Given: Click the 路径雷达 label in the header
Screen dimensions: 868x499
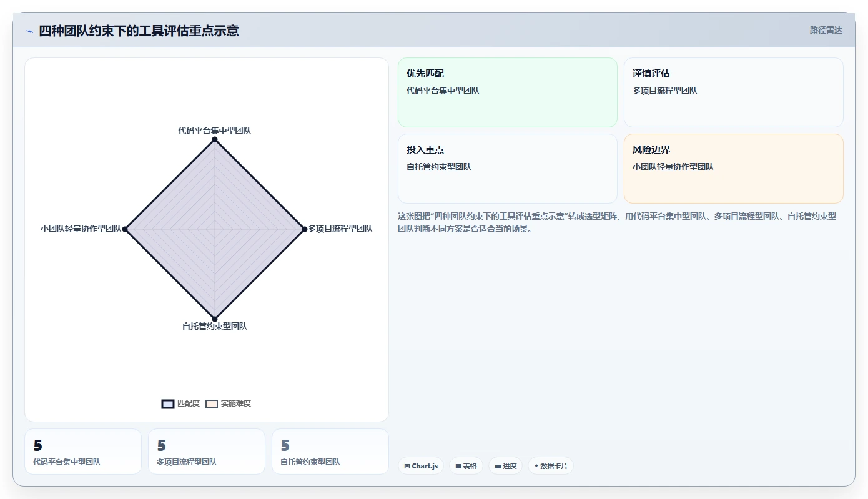Looking at the screenshot, I should click(826, 30).
